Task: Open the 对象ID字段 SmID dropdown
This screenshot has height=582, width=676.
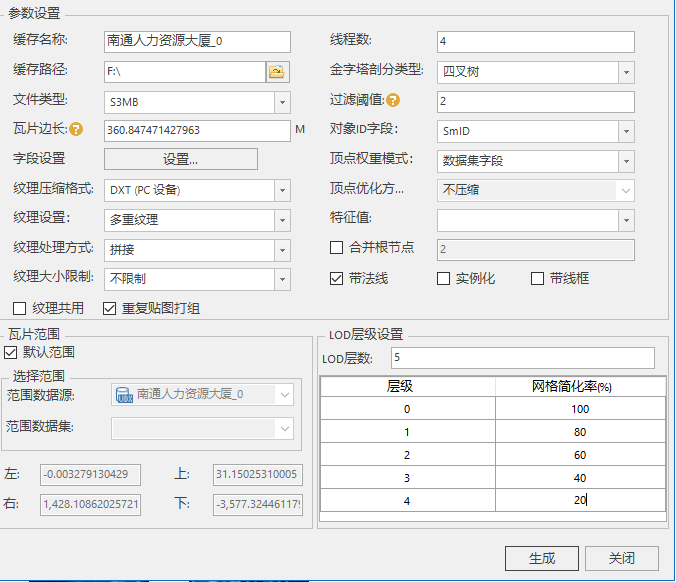Action: coord(626,131)
